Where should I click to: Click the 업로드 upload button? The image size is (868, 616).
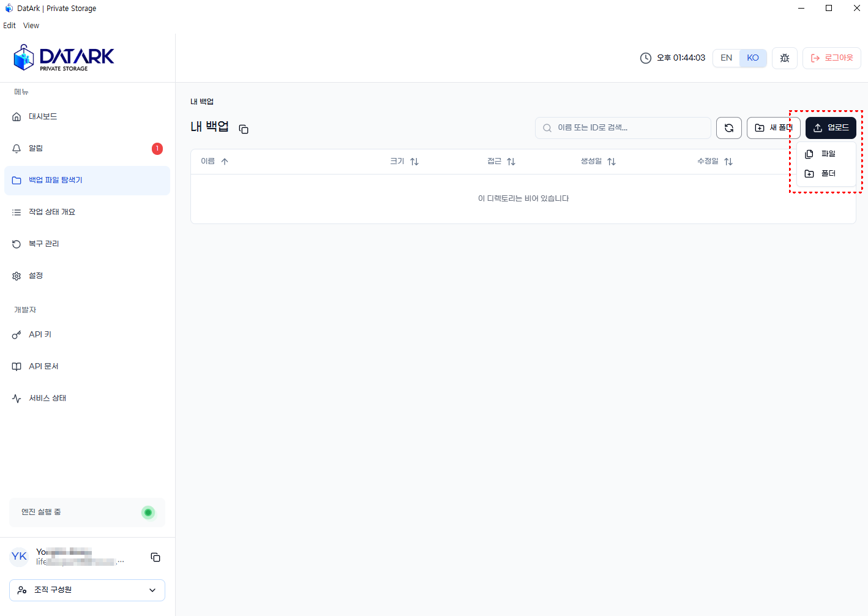[831, 128]
